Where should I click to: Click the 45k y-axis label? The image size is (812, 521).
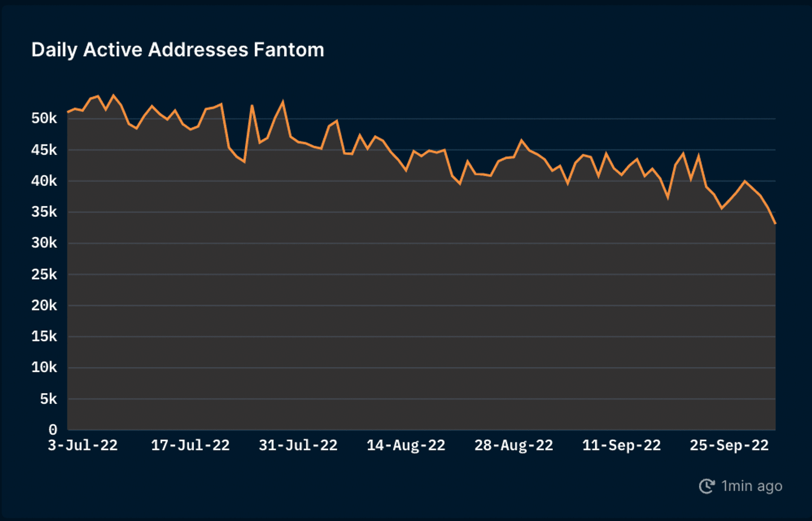coord(44,150)
